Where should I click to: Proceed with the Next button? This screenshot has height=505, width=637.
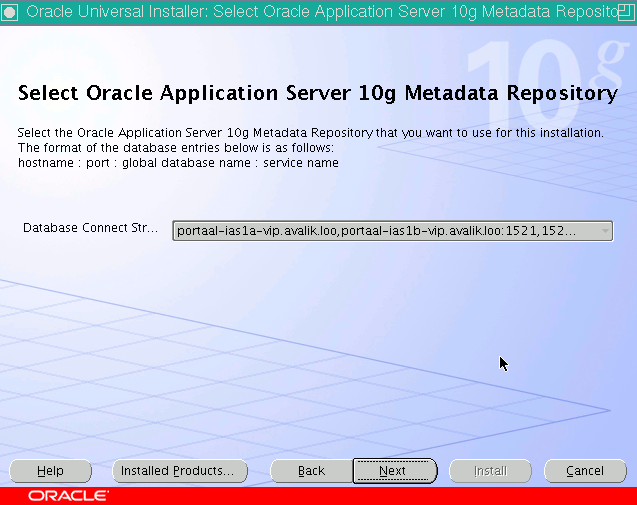395,471
